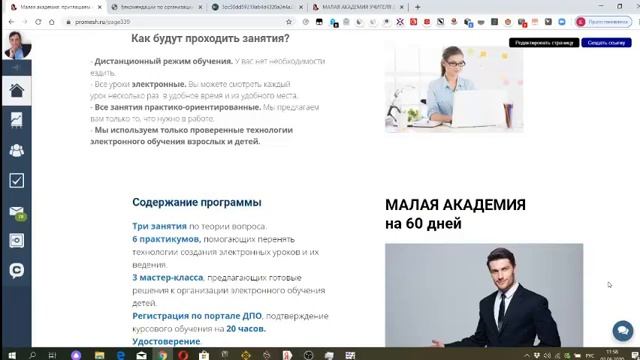Image resolution: width=640 pixels, height=360 pixels.
Task: Close the МАЛАЯ АКАДЕМИЯ УЧИТЕЛЯ tab
Action: 402,7
